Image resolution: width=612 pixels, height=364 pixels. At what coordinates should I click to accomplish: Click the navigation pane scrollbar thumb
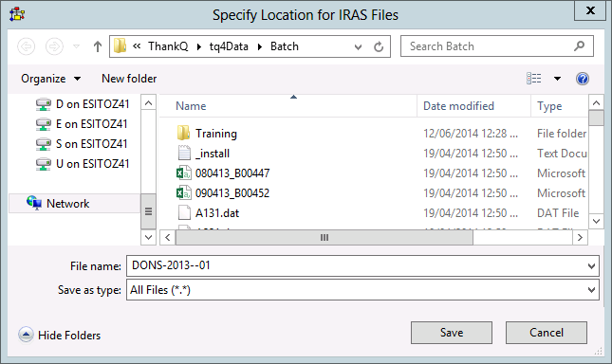tap(148, 211)
